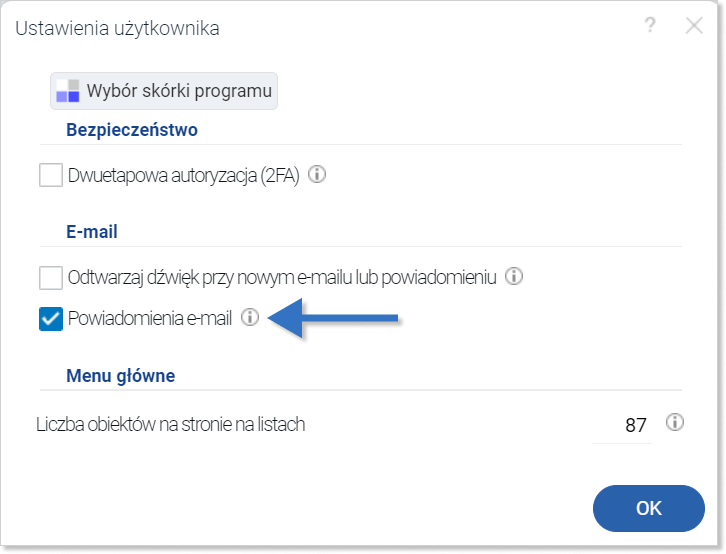Click the Powiadomienia e-mail label text
This screenshot has height=554, width=726.
pyautogui.click(x=150, y=318)
